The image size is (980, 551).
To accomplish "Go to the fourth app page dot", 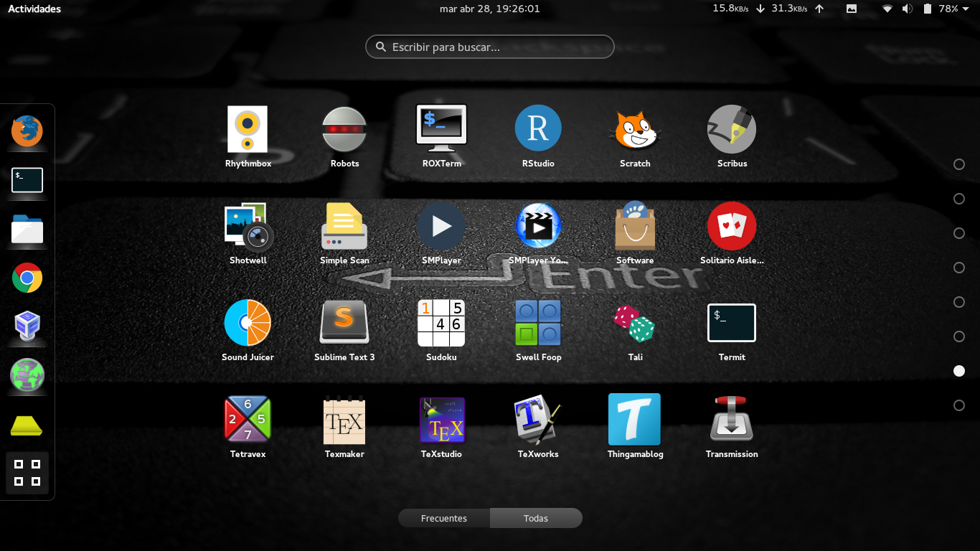I will [959, 268].
